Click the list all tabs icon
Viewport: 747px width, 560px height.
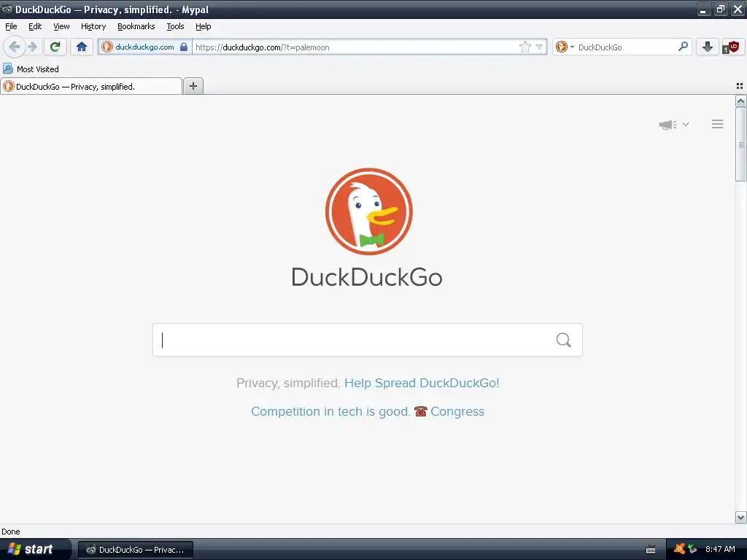[740, 86]
